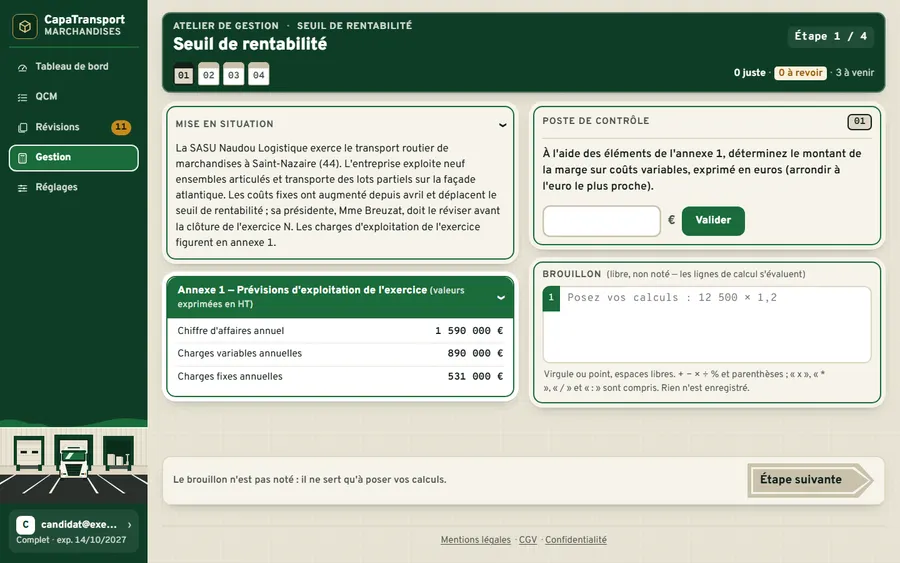Click the '3 à venir' counter
Image resolution: width=900 pixels, height=563 pixels.
coord(855,73)
